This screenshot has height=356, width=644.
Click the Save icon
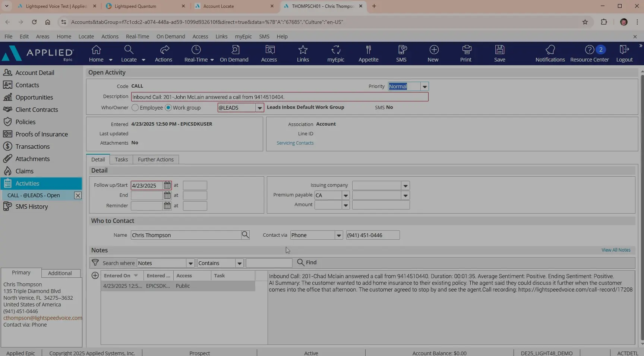click(499, 53)
